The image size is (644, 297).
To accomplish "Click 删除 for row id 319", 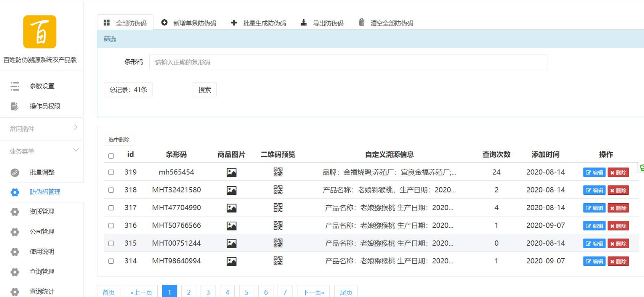I will [618, 173].
